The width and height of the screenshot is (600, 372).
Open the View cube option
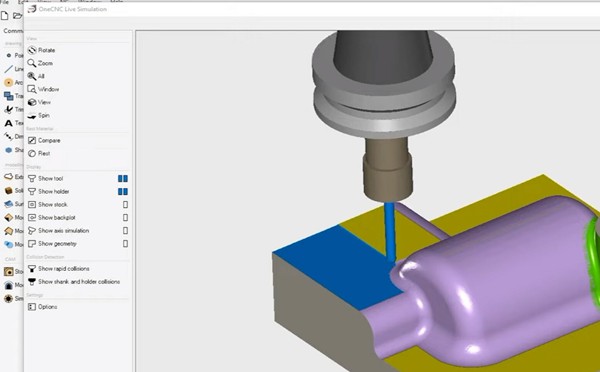(x=39, y=102)
